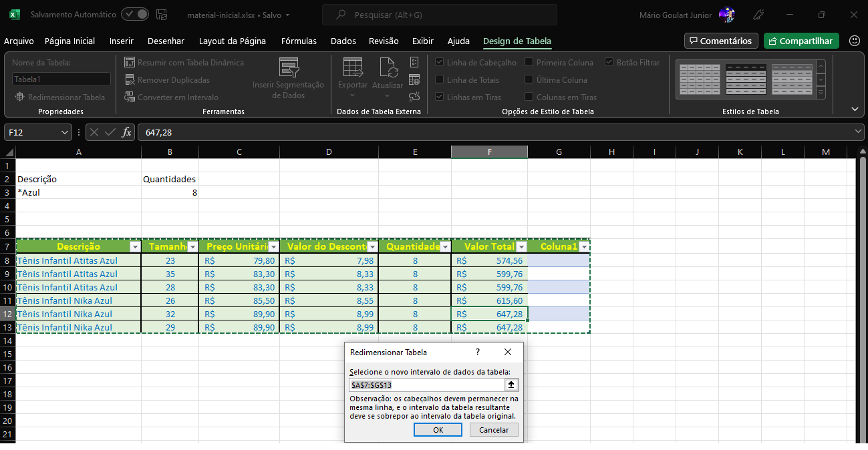Switch to the Fórmulas tab

point(299,41)
